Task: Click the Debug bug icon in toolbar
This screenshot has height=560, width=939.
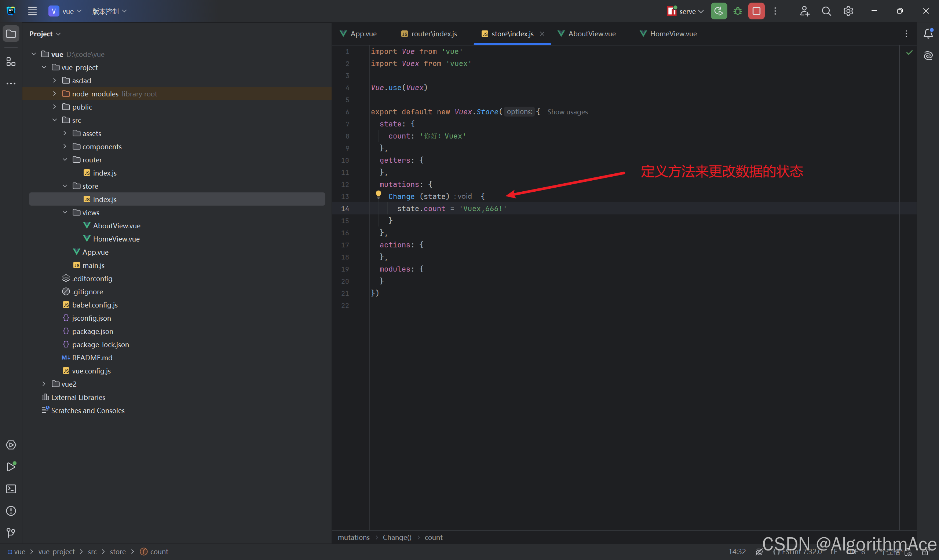Action: [737, 11]
